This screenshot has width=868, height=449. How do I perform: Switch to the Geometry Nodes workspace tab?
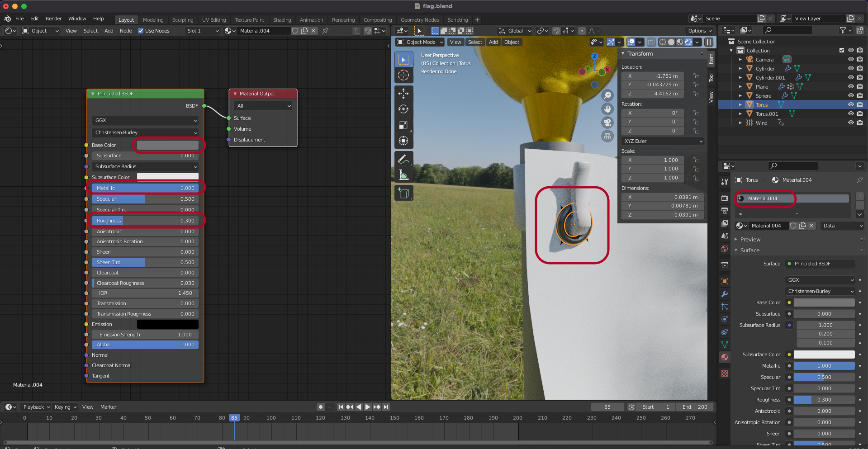(419, 20)
